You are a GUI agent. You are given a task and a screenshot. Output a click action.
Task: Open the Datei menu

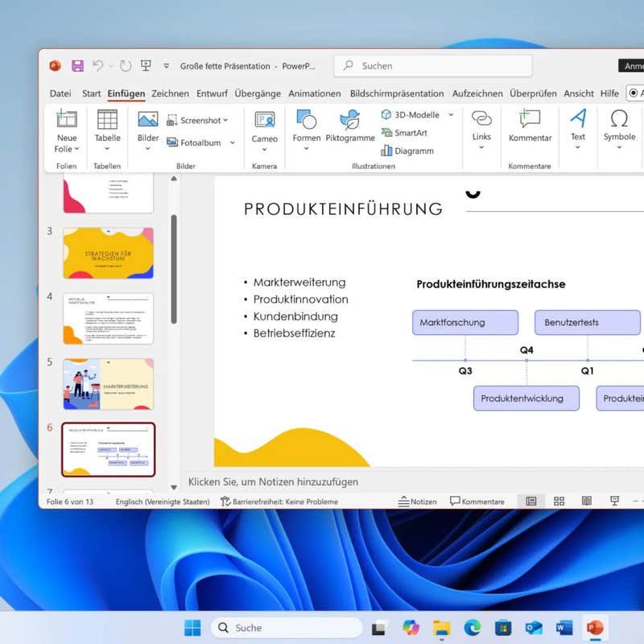pyautogui.click(x=60, y=93)
